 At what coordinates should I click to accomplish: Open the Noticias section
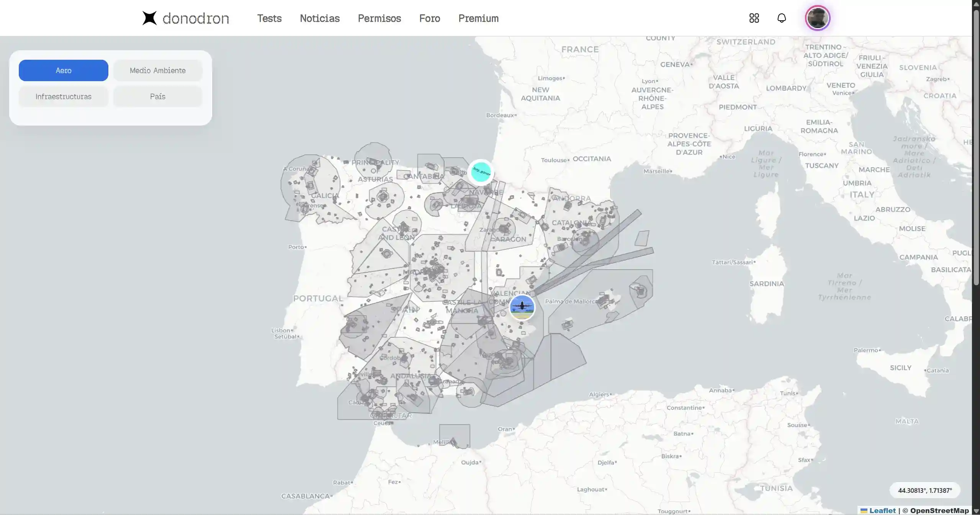(x=319, y=18)
